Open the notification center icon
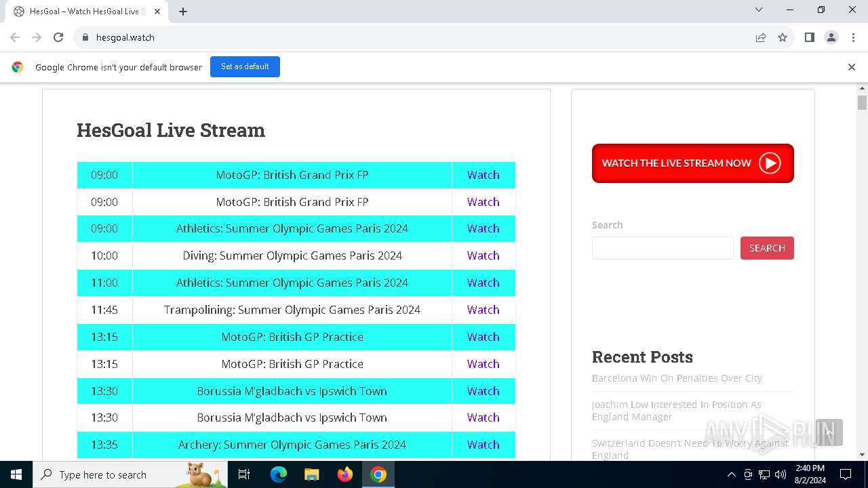 pyautogui.click(x=846, y=474)
